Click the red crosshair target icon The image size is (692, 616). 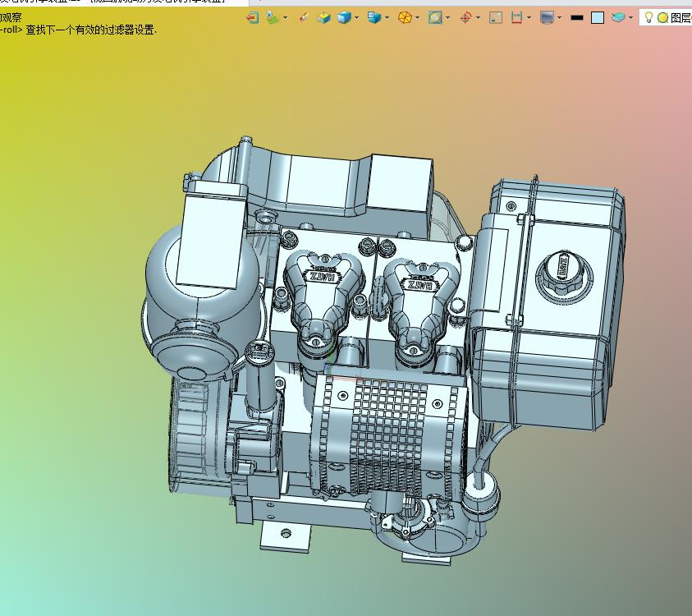(465, 18)
